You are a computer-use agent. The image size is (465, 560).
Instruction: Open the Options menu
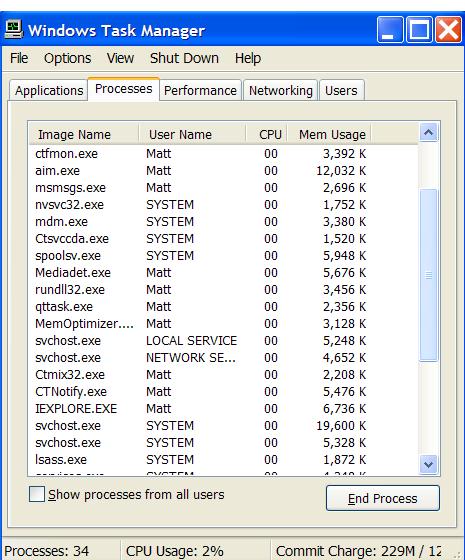tap(68, 58)
